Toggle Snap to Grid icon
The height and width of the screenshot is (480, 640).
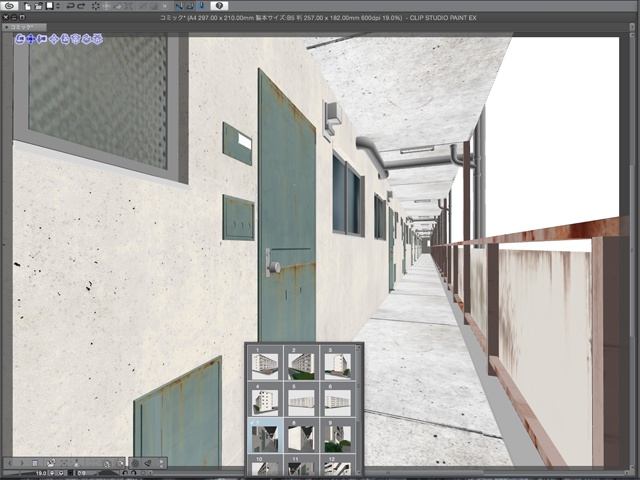pos(201,6)
